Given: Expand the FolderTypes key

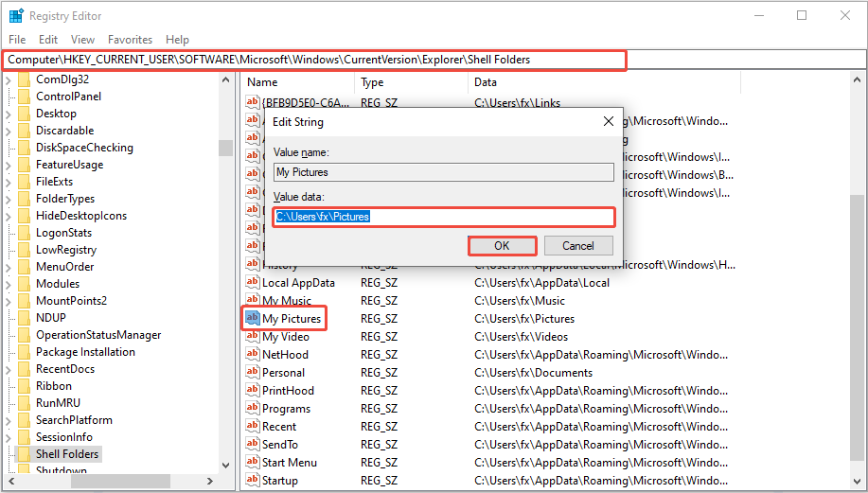Looking at the screenshot, I should (9, 200).
